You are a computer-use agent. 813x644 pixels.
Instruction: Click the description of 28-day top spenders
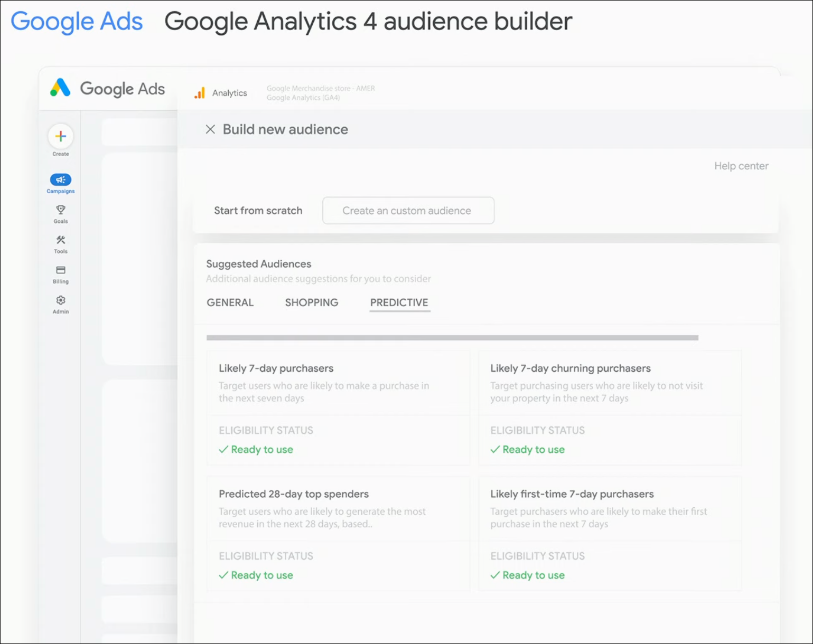coord(322,518)
